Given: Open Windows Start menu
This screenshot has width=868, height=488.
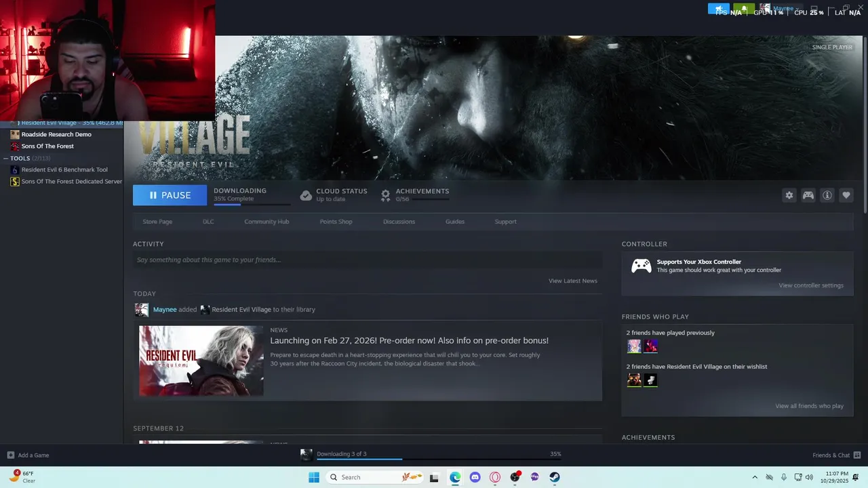Looking at the screenshot, I should point(313,477).
